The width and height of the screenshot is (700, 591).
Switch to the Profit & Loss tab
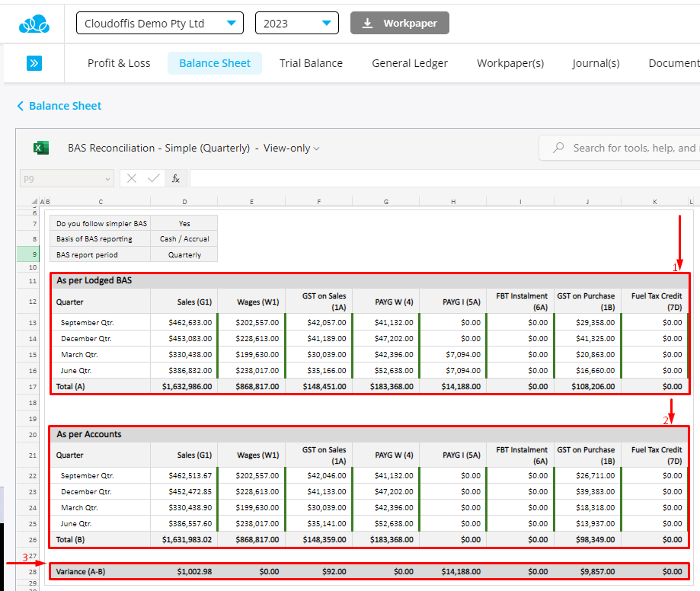pos(119,63)
